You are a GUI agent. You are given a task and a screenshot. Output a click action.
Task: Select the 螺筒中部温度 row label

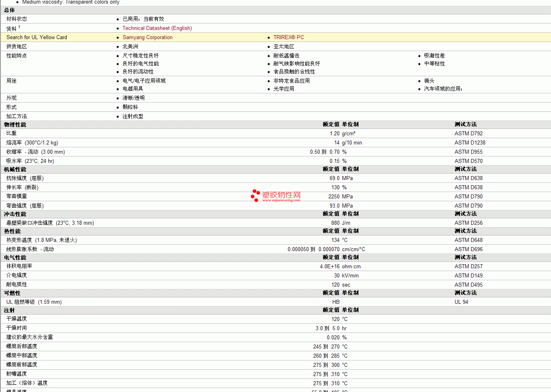click(x=22, y=356)
